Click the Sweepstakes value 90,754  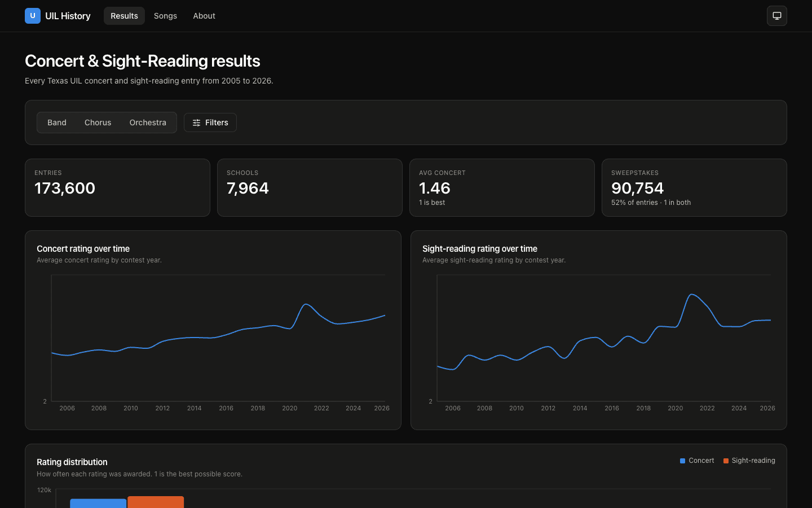coord(638,188)
